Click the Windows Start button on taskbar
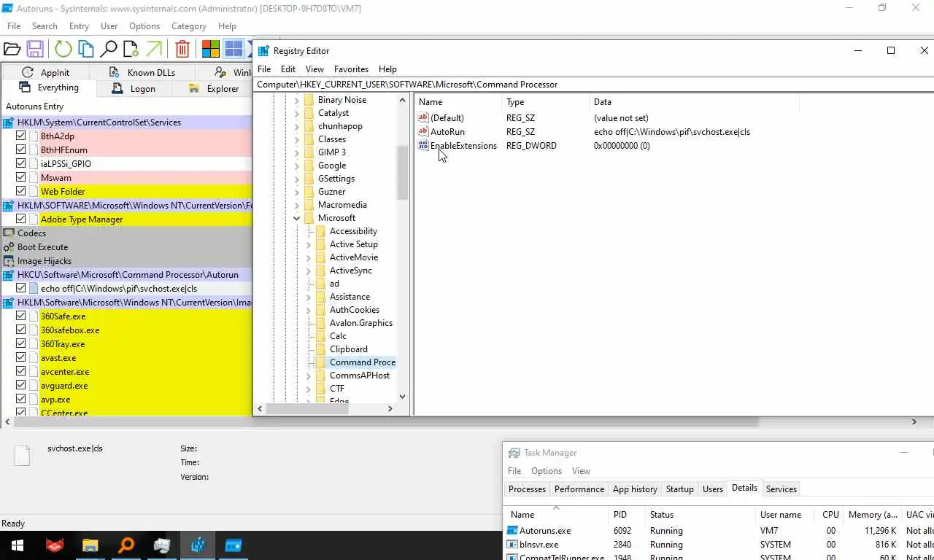This screenshot has width=934, height=560. tap(18, 545)
